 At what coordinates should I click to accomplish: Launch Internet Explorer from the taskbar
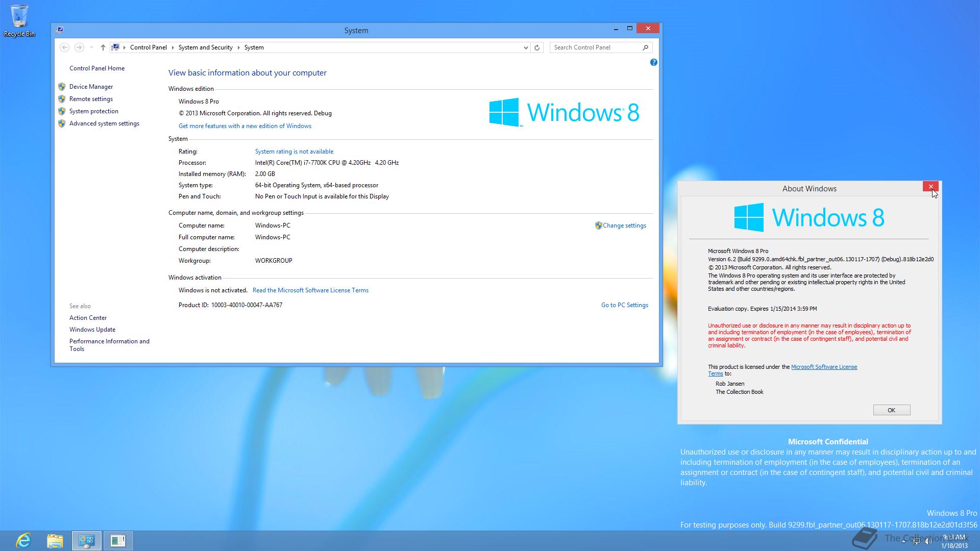[x=23, y=540]
